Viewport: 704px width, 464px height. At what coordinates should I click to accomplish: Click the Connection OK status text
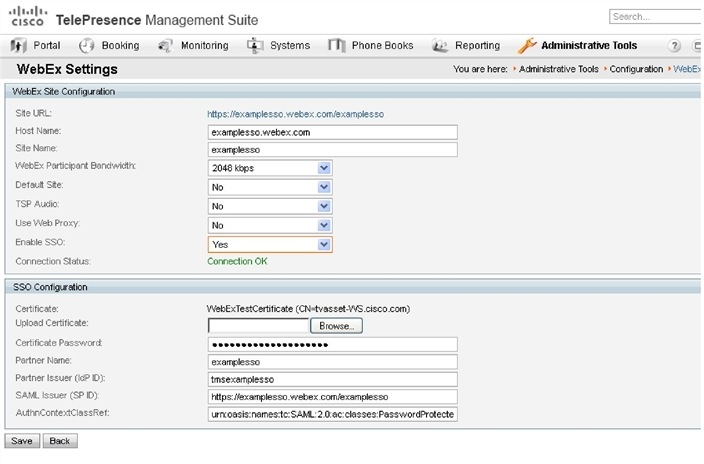click(x=237, y=261)
